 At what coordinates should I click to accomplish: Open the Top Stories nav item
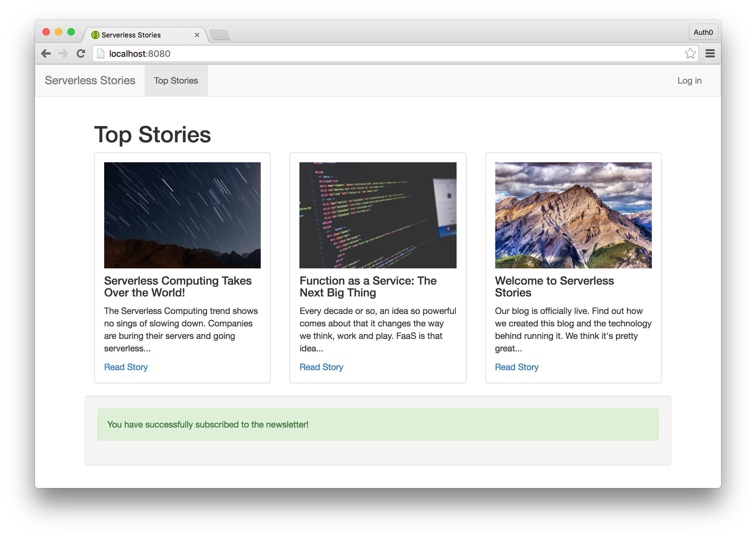176,81
